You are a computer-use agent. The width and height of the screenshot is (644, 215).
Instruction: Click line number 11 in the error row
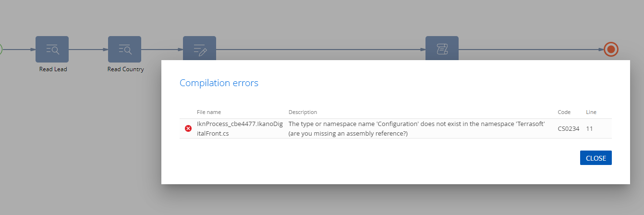pyautogui.click(x=589, y=128)
